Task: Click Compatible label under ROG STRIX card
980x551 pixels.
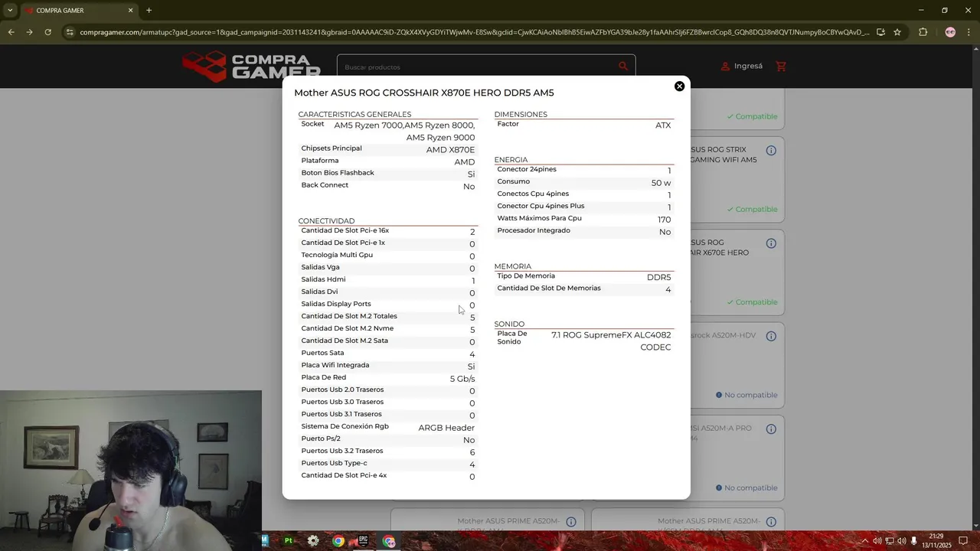Action: coord(752,209)
